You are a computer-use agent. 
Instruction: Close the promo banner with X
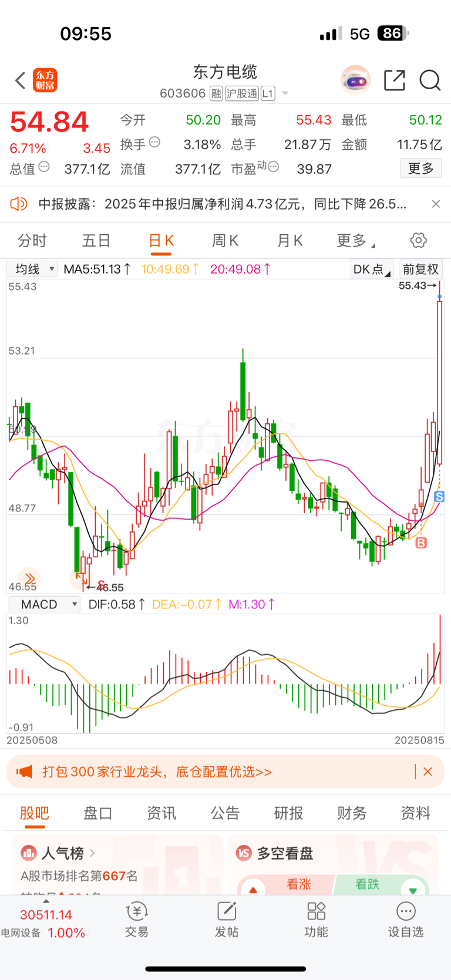click(428, 772)
